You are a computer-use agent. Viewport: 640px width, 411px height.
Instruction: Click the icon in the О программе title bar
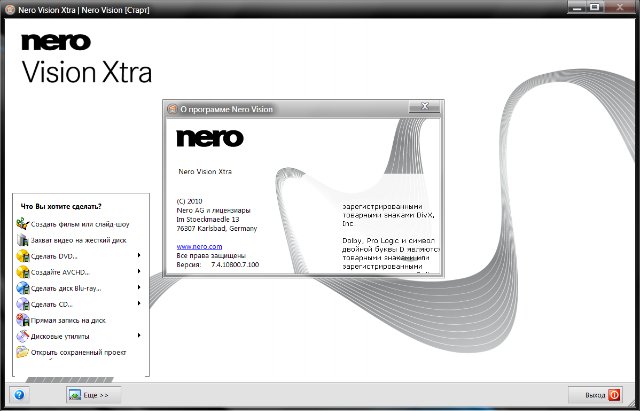pyautogui.click(x=172, y=109)
